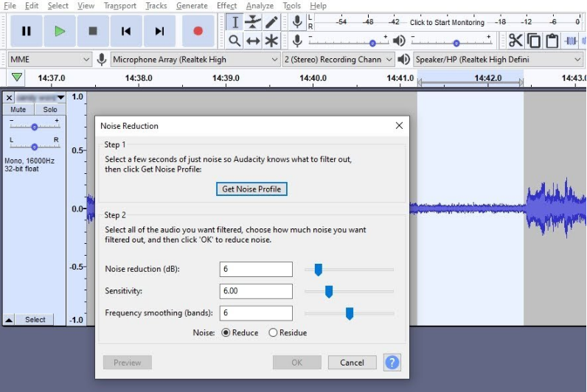Click the Get Noise Profile button
Image resolution: width=587 pixels, height=392 pixels.
pos(251,189)
